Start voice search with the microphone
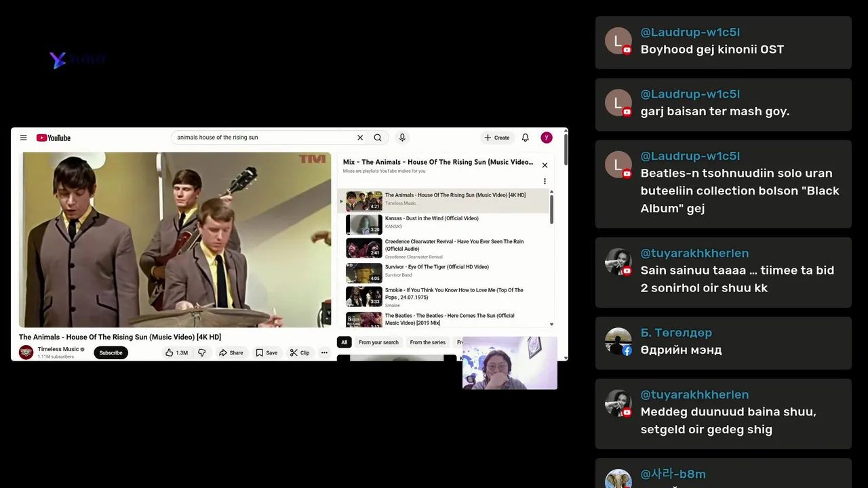This screenshot has width=868, height=488. pos(402,138)
